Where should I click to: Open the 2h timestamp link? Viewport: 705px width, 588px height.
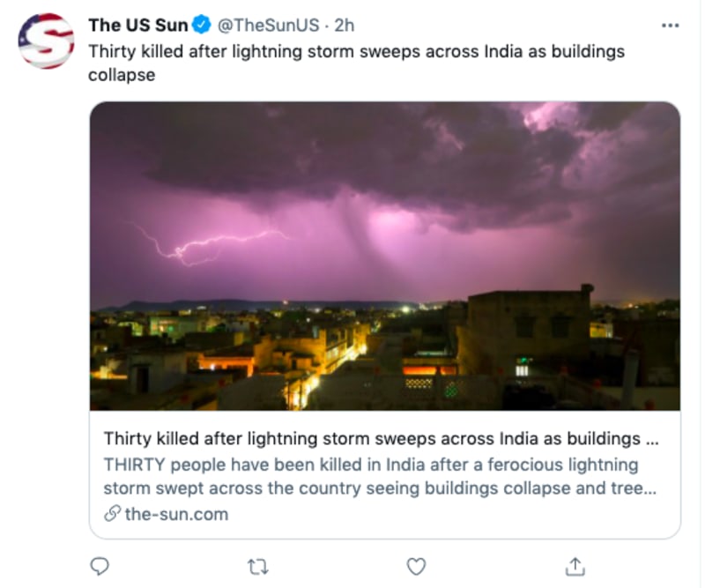pos(344,26)
